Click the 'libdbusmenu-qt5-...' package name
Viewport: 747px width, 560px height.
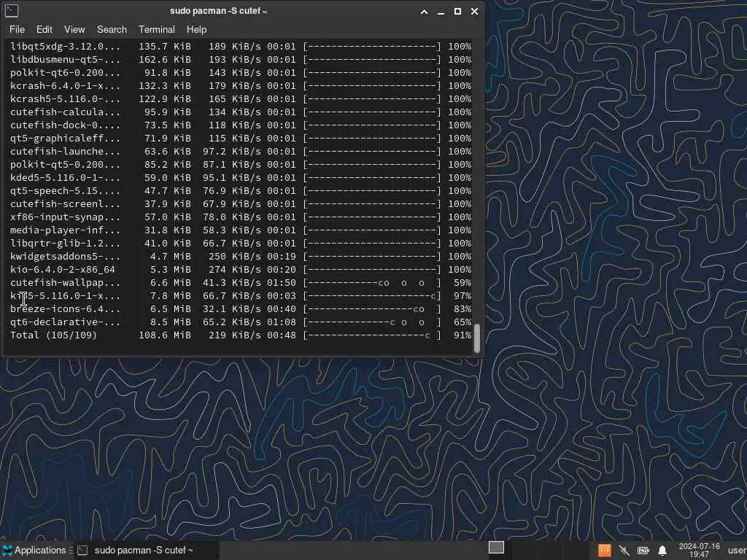pos(65,60)
